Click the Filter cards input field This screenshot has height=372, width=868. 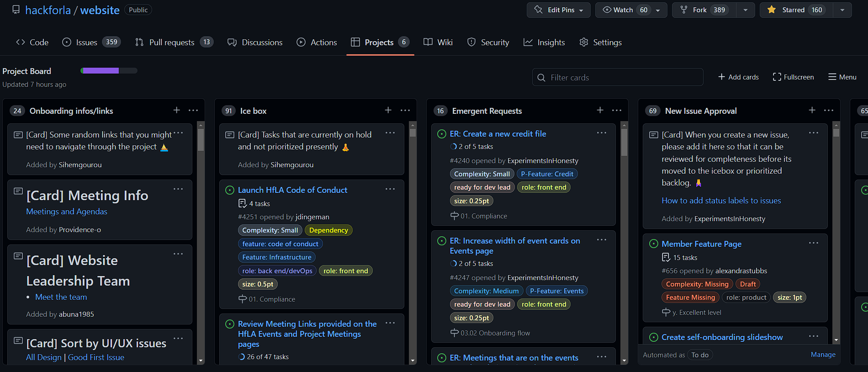(618, 77)
